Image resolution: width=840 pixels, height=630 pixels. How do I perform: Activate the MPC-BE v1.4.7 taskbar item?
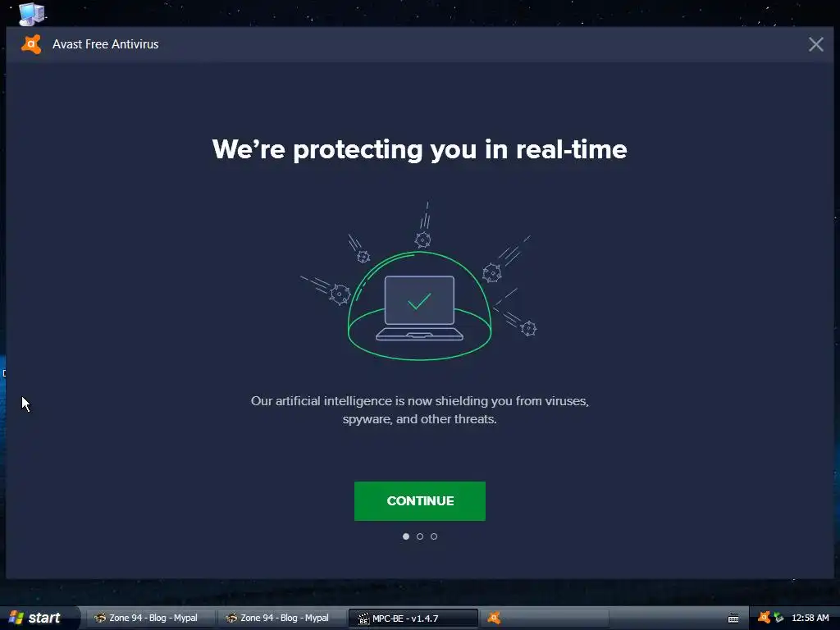click(x=413, y=618)
